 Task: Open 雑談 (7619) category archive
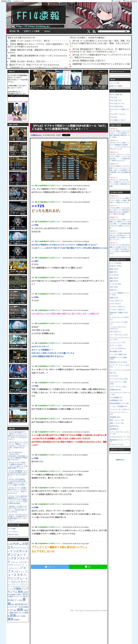[114, 278]
